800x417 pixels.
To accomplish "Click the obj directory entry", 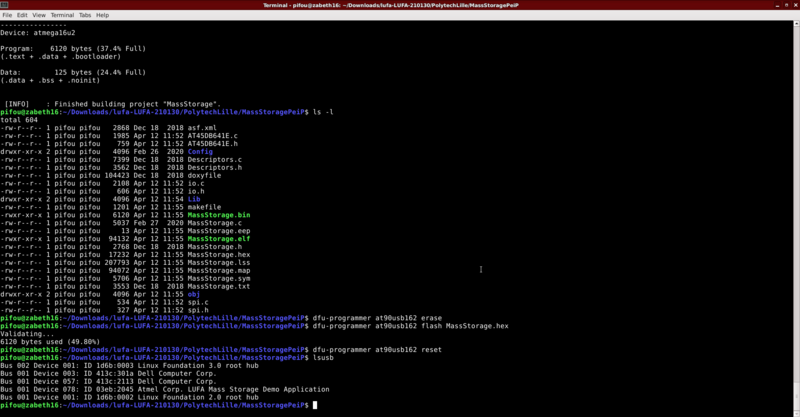I will click(194, 295).
